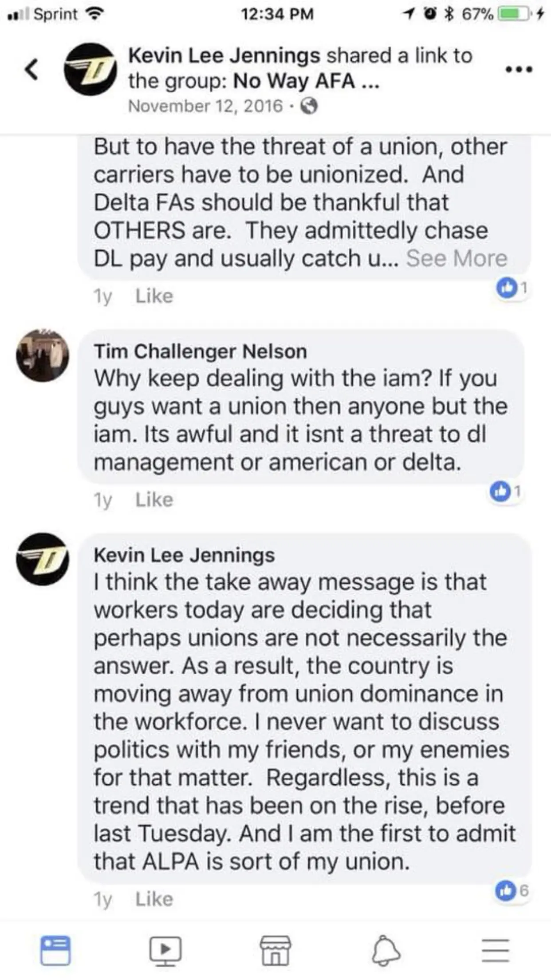551x980 pixels.
Task: Open the Marketplace tab icon
Action: (x=275, y=950)
